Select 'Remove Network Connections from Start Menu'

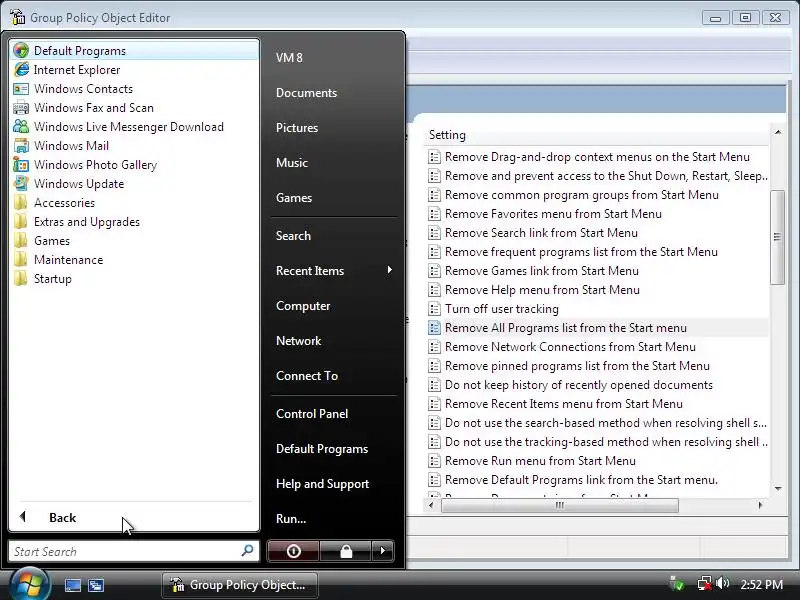point(570,347)
